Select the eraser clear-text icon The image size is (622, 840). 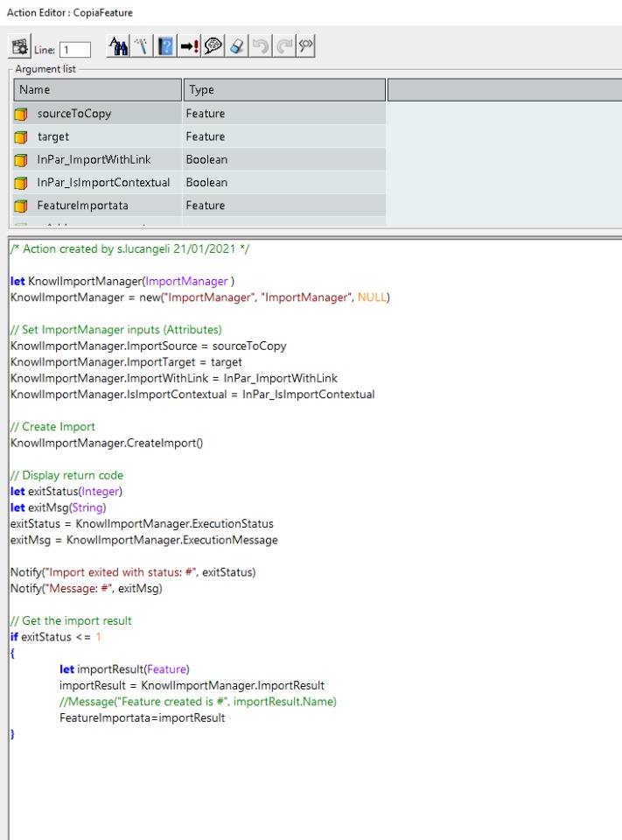click(236, 46)
